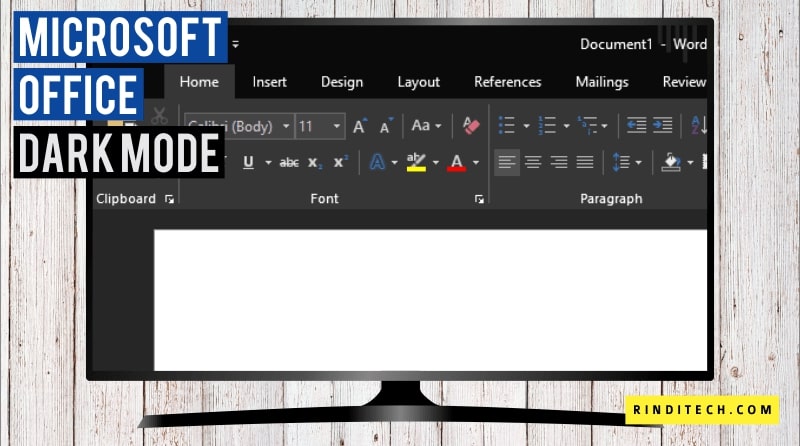Toggle superscript formatting

(340, 162)
